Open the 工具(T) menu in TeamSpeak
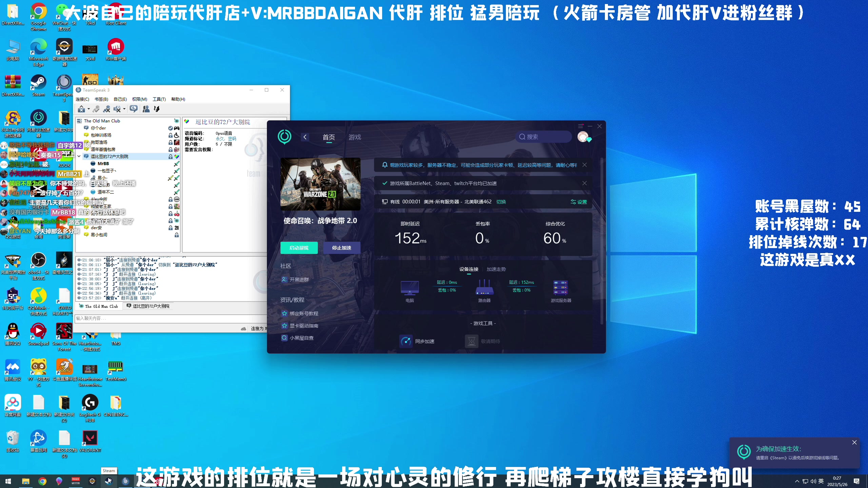Screen dimensions: 868x488 (159, 99)
